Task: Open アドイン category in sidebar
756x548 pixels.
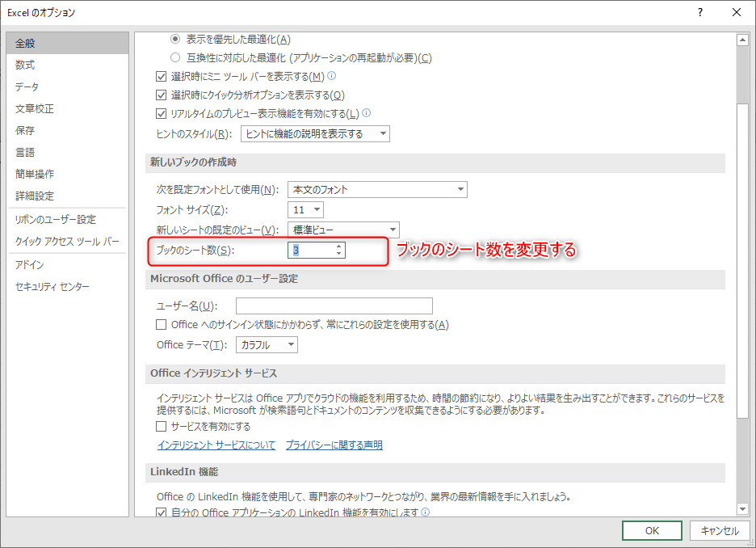Action: coord(68,265)
